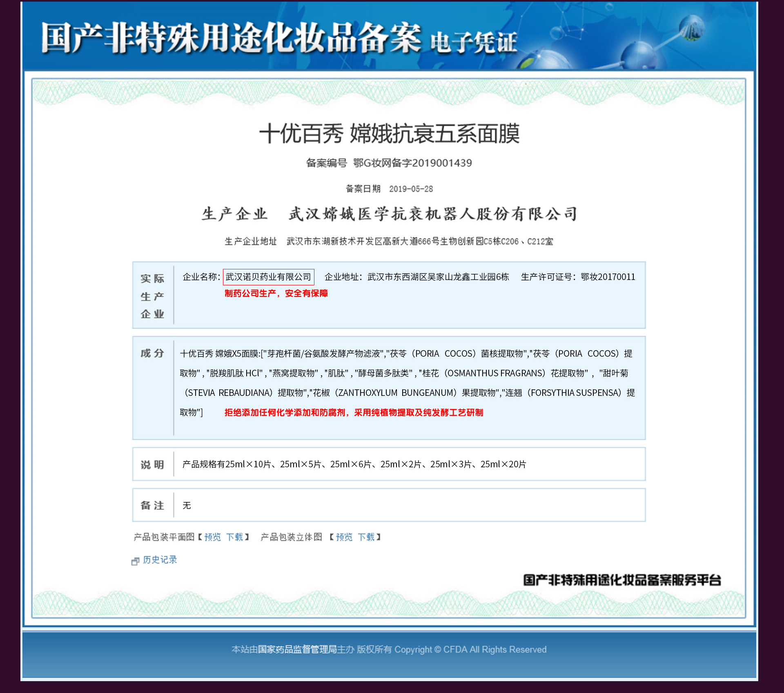The height and width of the screenshot is (693, 784).
Task: Click the product title 十优百秀 嫦娥抗衰五系面膜
Action: [390, 133]
